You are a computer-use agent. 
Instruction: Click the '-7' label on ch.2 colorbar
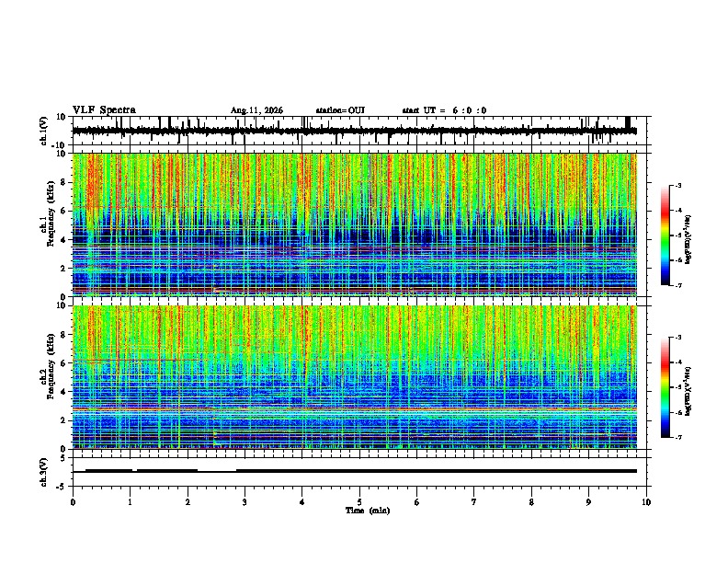point(678,438)
